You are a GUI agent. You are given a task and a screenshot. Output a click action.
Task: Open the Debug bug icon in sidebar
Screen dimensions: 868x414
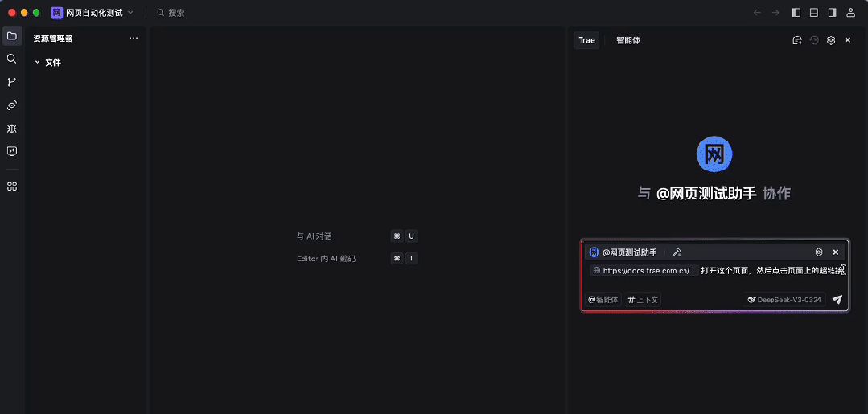click(x=12, y=129)
